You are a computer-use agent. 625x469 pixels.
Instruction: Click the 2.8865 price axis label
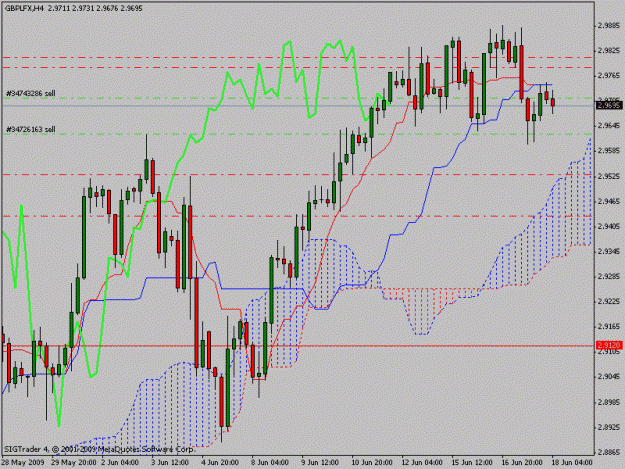(609, 452)
